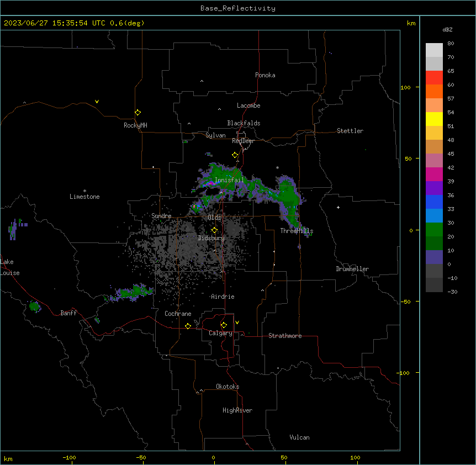The image size is (476, 465).
Task: Click the green echo cell west of Banff
Action: [x=35, y=307]
